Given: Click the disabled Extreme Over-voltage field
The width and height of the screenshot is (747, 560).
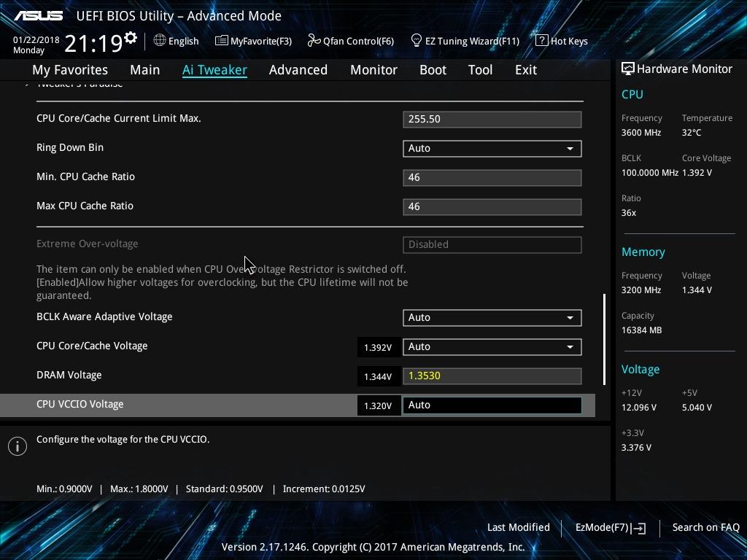Looking at the screenshot, I should pos(492,245).
